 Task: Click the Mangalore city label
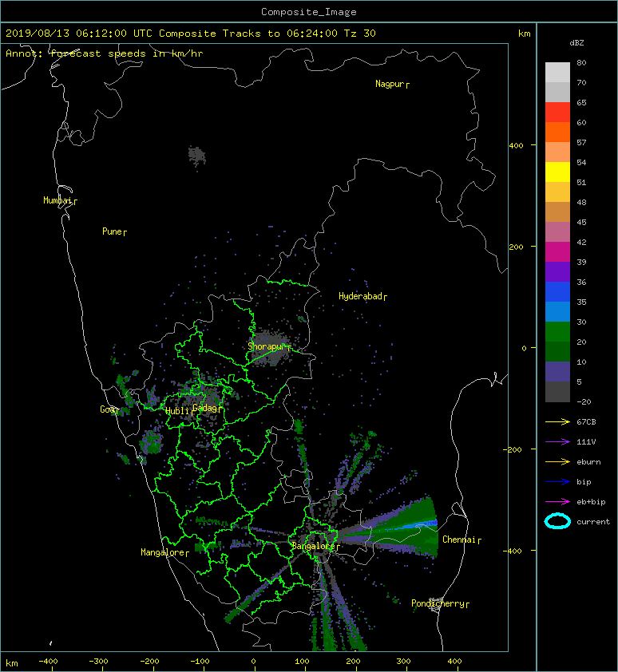point(164,553)
